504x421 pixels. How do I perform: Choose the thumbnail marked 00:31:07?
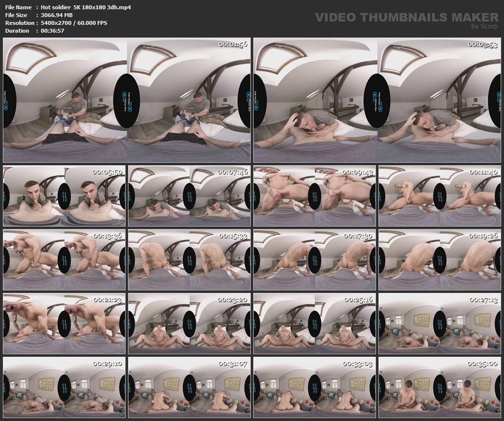tap(189, 387)
